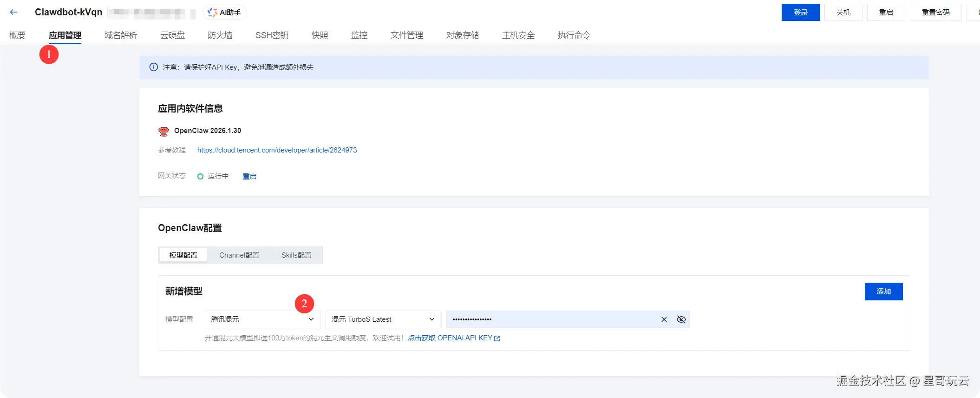
Task: Click the top 重启 restart button
Action: point(886,13)
